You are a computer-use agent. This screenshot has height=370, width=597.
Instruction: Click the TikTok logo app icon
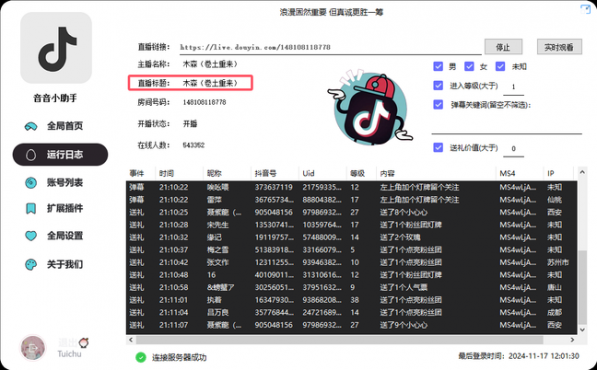(x=56, y=48)
